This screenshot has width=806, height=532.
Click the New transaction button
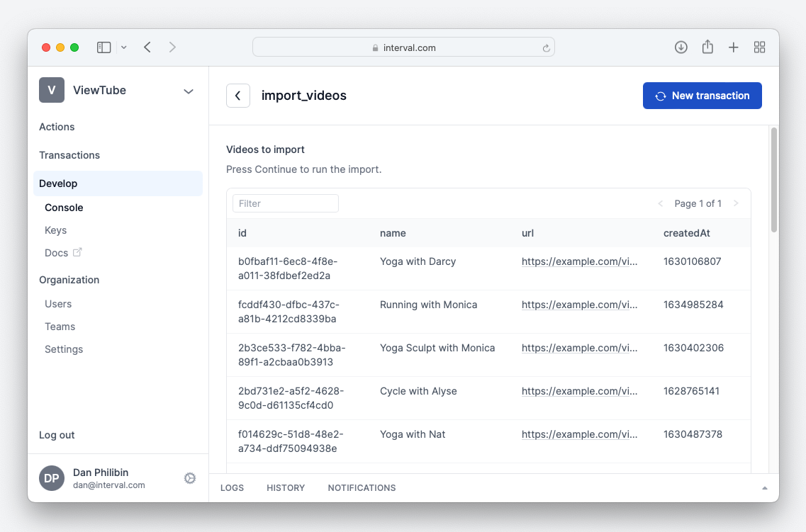pyautogui.click(x=702, y=96)
